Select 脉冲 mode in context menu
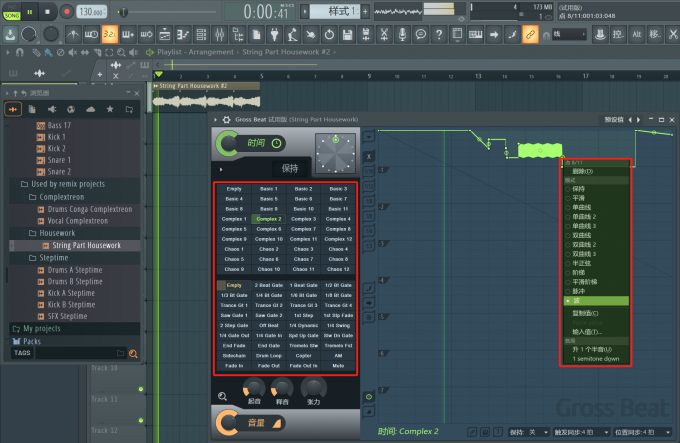The image size is (680, 443). pyautogui.click(x=596, y=291)
